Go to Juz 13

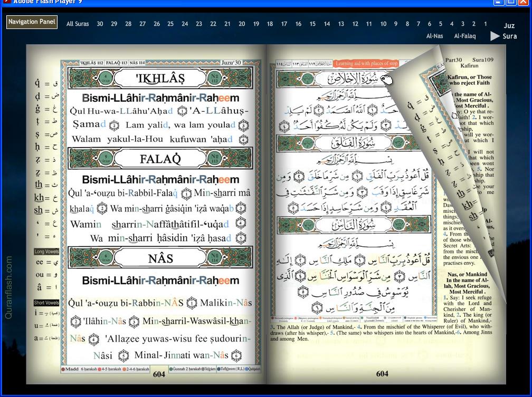[341, 24]
